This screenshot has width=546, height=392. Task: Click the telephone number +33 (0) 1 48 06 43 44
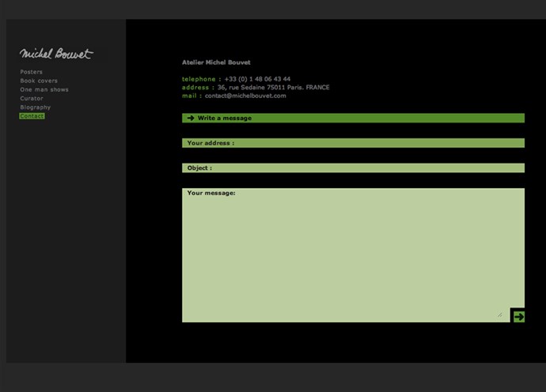(x=257, y=79)
